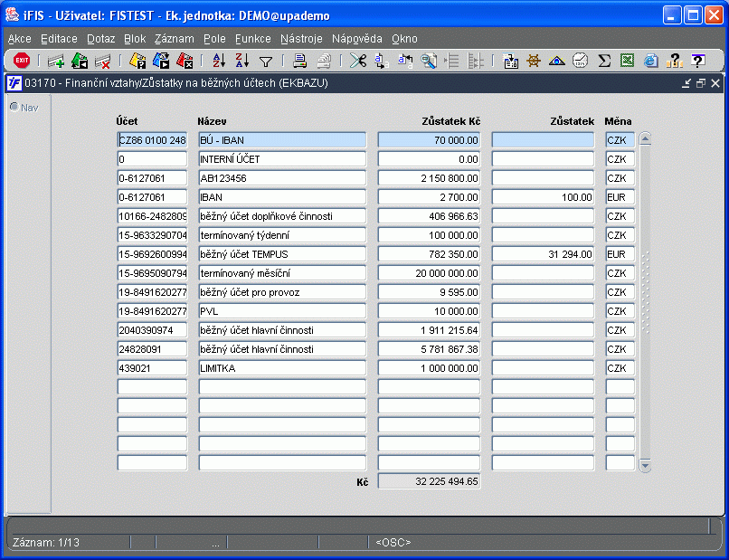Open the Dotaz menu
The image size is (729, 560).
point(101,39)
